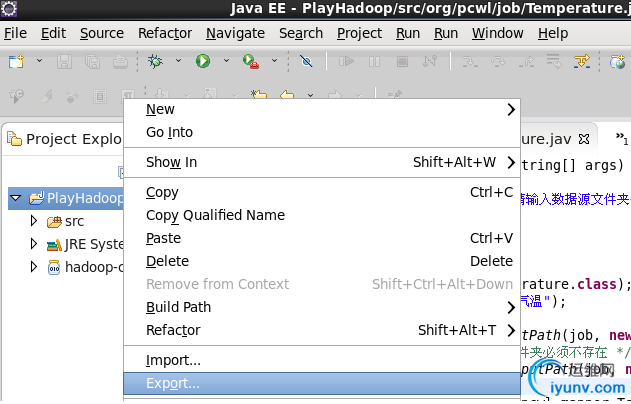Viewport: 631px width, 404px height.
Task: Open the Search menu
Action: coord(301,33)
